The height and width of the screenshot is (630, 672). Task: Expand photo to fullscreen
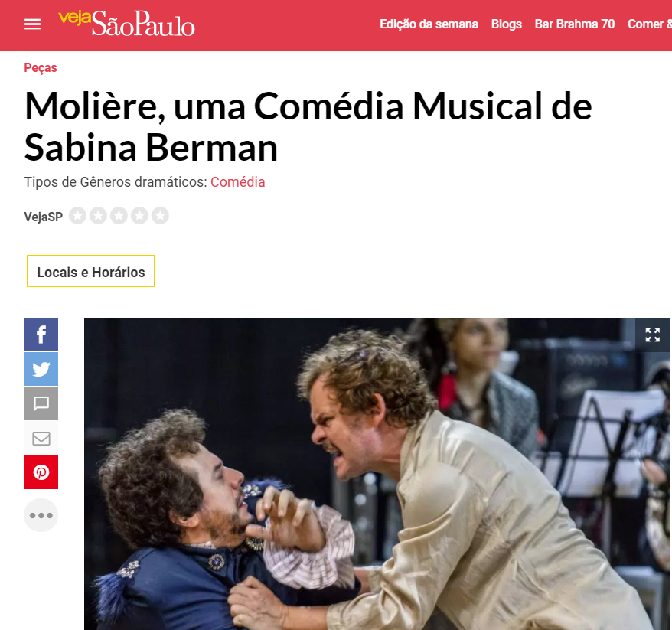pos(652,335)
